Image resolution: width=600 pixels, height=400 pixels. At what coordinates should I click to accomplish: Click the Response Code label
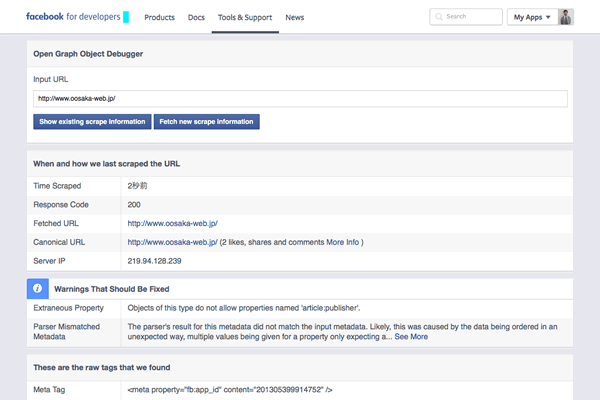click(x=61, y=205)
